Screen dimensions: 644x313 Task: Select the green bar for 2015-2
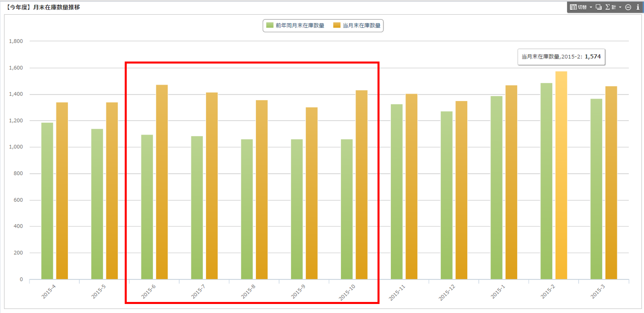pyautogui.click(x=546, y=181)
